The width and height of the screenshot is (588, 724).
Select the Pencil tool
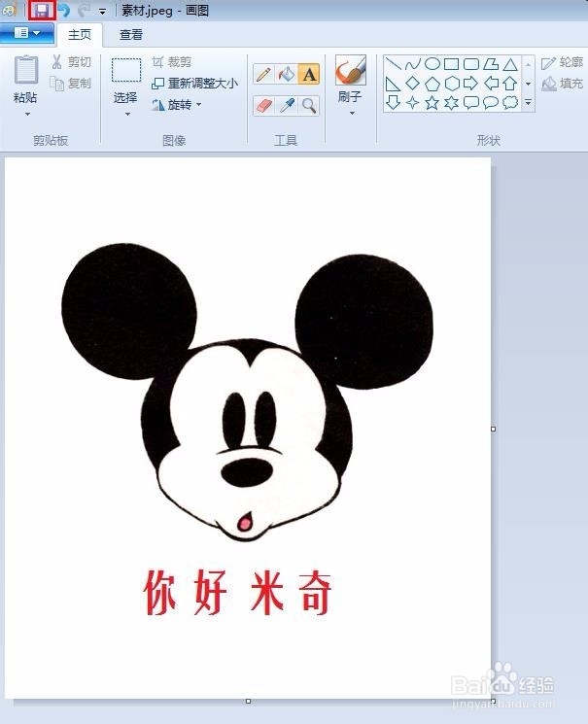point(263,74)
